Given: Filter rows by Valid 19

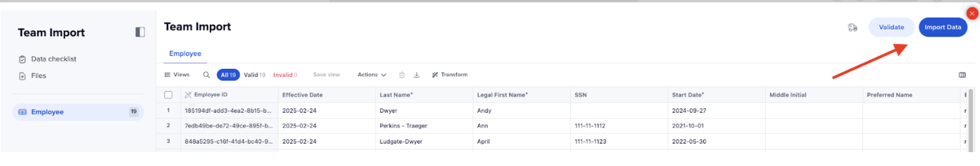Looking at the screenshot, I should (255, 75).
